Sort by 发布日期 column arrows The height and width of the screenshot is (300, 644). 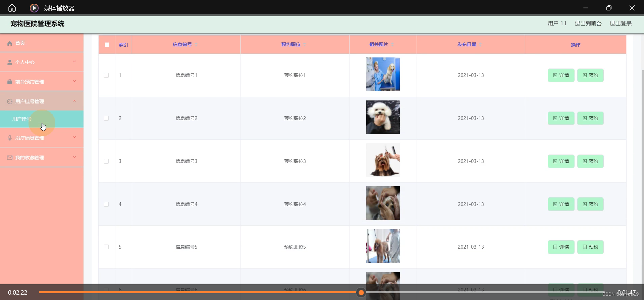pos(481,45)
